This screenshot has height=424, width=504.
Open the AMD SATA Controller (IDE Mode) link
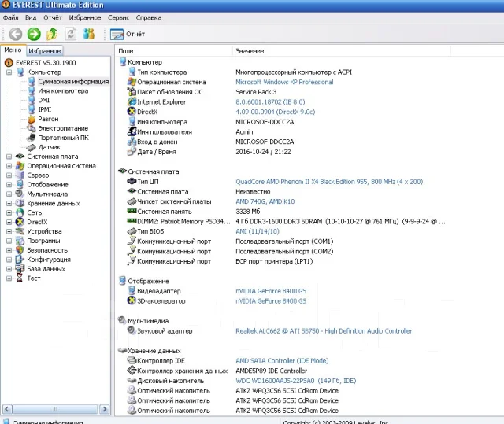coord(282,360)
